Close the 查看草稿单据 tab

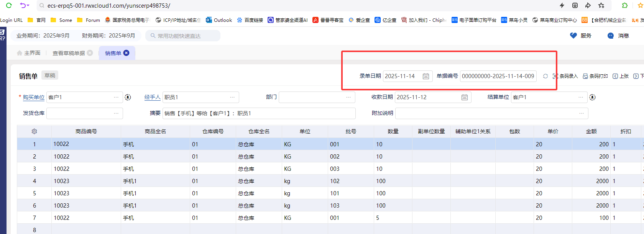click(x=90, y=53)
